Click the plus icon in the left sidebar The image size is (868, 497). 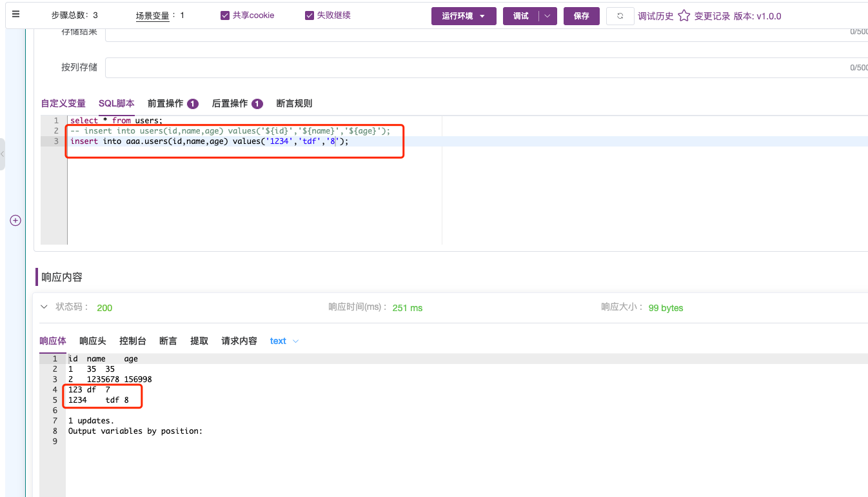coord(15,220)
